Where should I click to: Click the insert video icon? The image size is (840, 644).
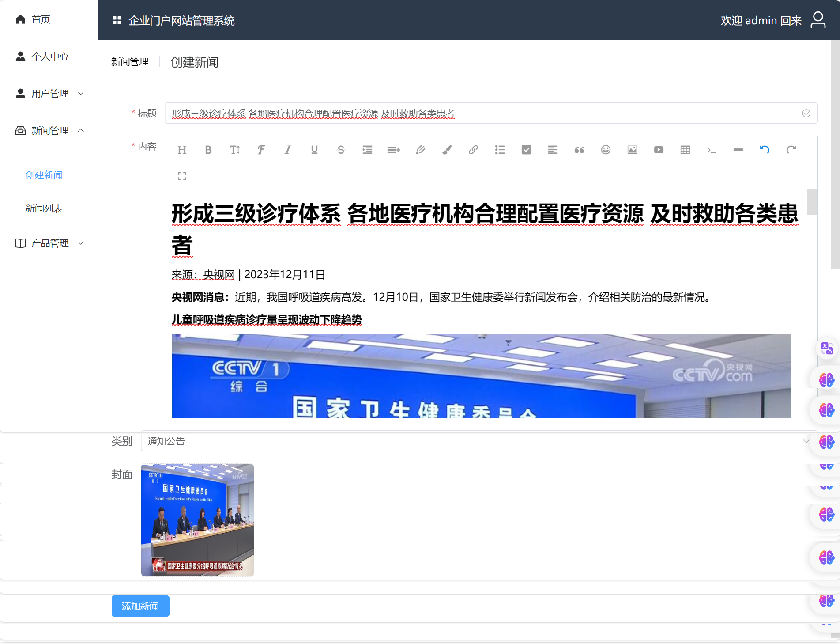[659, 150]
